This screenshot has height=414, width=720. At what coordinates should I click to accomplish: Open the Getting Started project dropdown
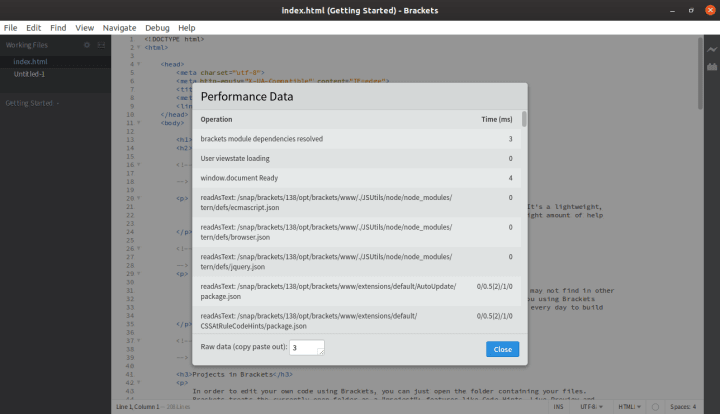click(32, 103)
